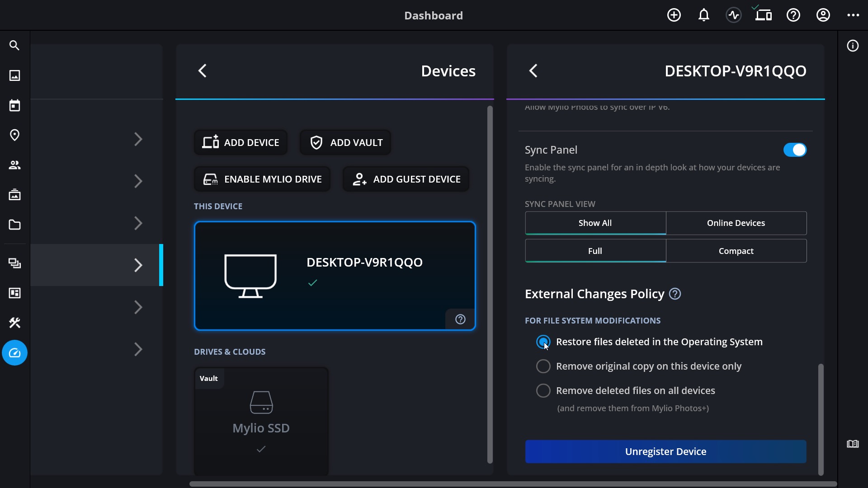Select the Mylio SSD vault card
This screenshot has width=868, height=488.
click(261, 422)
